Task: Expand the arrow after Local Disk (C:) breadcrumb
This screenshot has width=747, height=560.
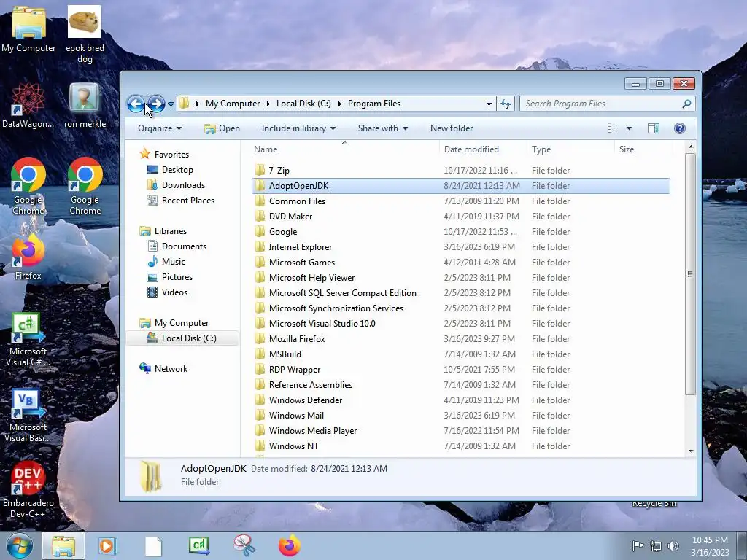Action: (340, 104)
